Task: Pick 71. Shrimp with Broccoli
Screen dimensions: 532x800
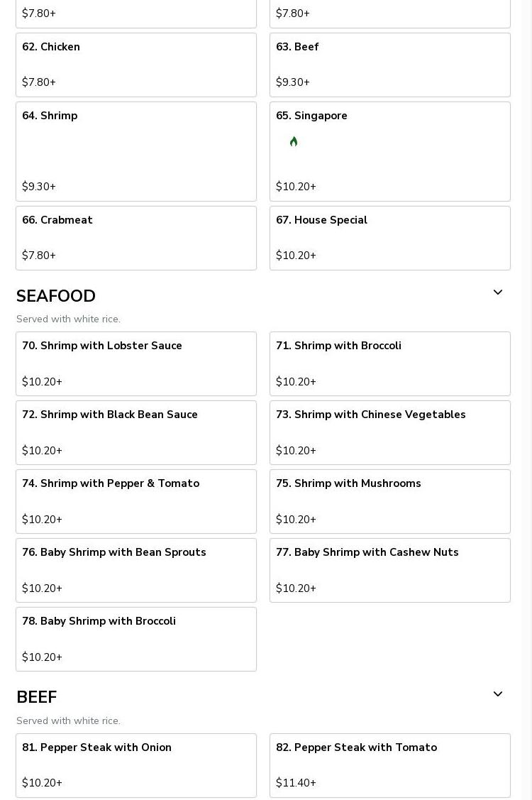Action: pos(390,363)
